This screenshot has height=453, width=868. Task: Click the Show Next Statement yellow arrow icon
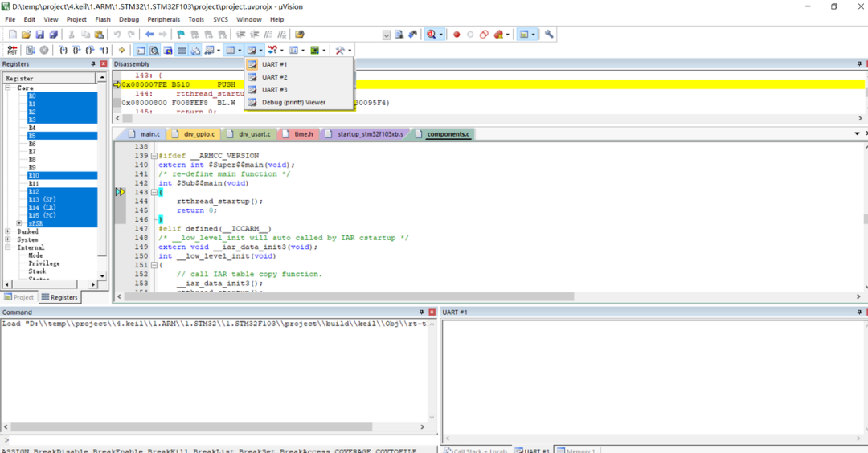121,50
